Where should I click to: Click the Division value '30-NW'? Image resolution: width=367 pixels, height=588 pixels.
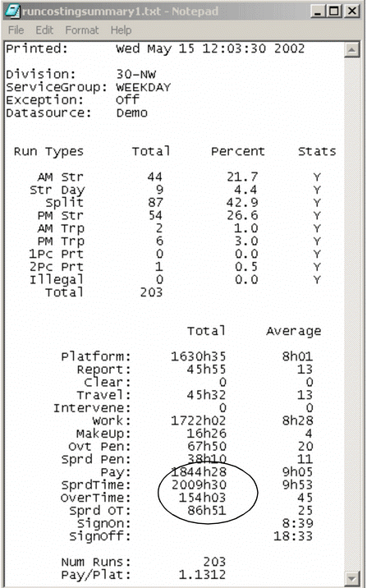135,74
